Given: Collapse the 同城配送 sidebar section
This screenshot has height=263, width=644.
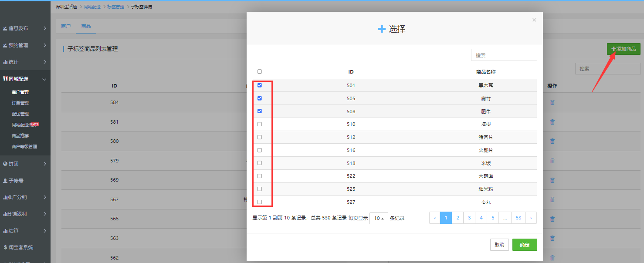Looking at the screenshot, I should [x=25, y=79].
